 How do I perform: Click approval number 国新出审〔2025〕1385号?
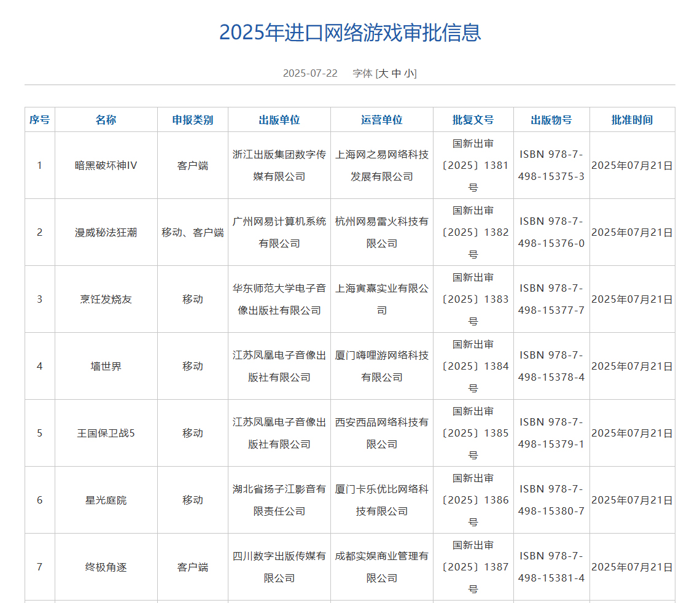473,434
